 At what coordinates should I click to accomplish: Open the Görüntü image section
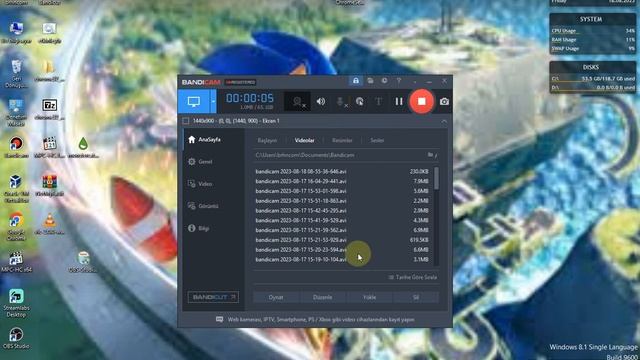(203, 206)
